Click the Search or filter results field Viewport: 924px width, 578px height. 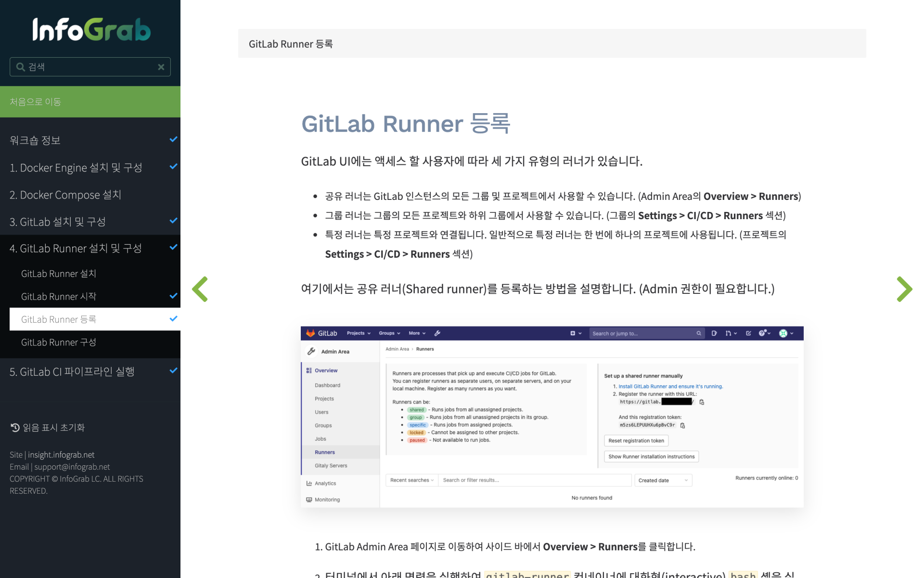(x=535, y=480)
